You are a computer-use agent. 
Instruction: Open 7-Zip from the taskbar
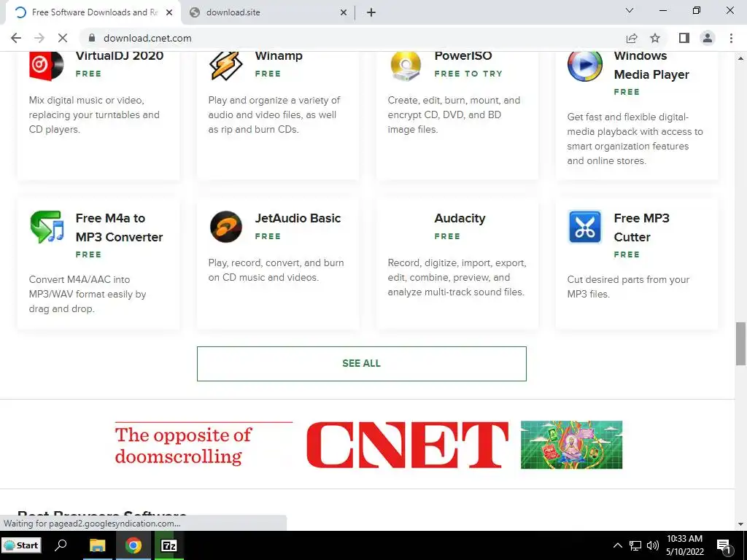(169, 545)
